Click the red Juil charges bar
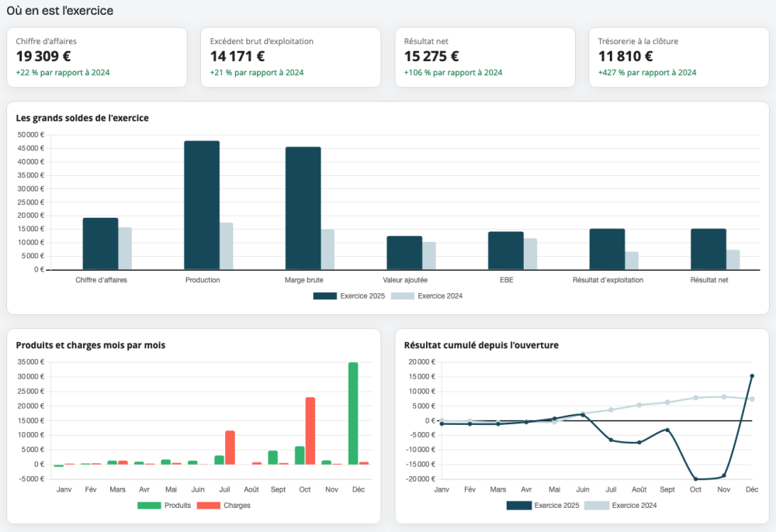This screenshot has height=532, width=776. [x=230, y=447]
